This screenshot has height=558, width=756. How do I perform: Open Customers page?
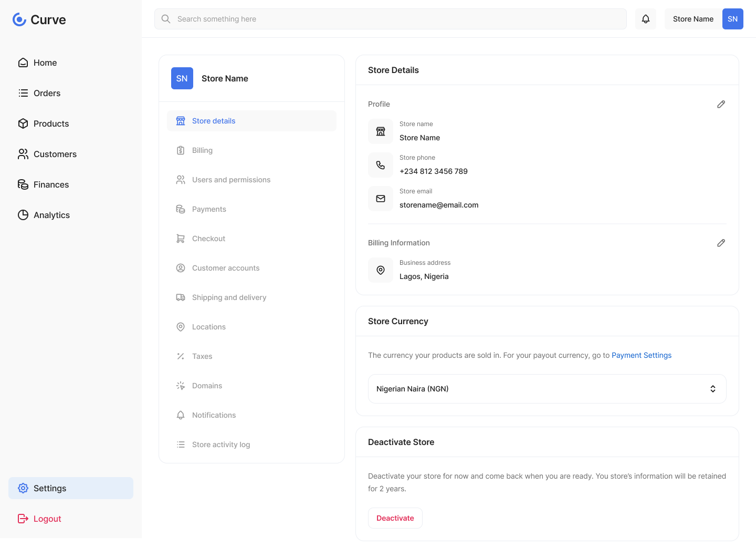[x=71, y=154]
